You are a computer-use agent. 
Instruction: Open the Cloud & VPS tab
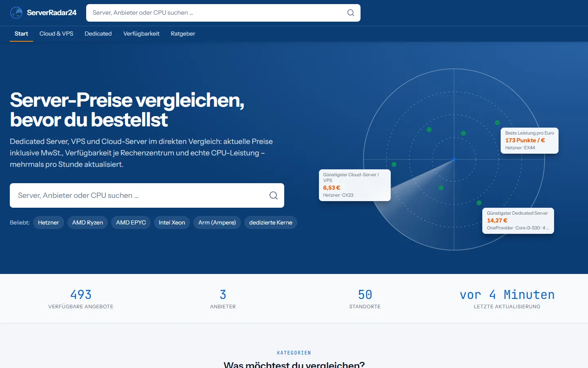click(x=56, y=34)
